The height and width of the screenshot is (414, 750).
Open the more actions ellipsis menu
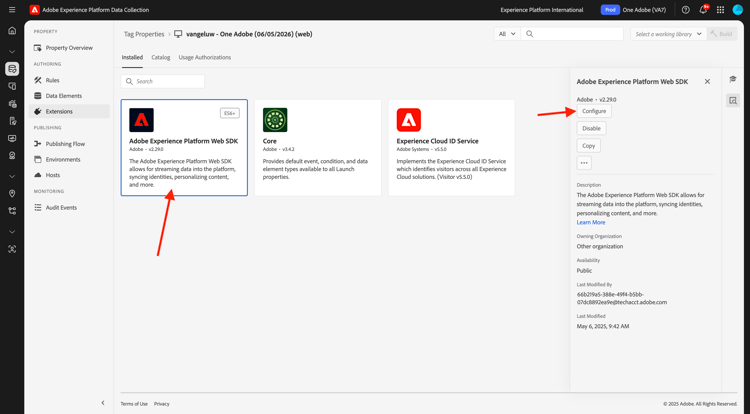(584, 163)
